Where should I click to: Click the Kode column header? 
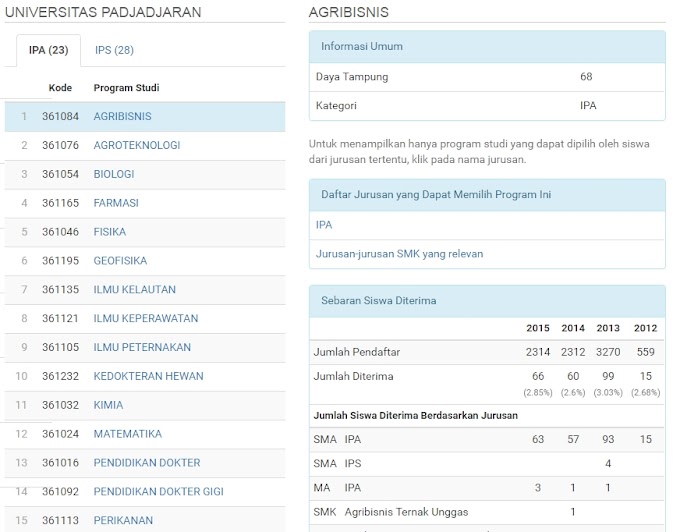tap(60, 88)
